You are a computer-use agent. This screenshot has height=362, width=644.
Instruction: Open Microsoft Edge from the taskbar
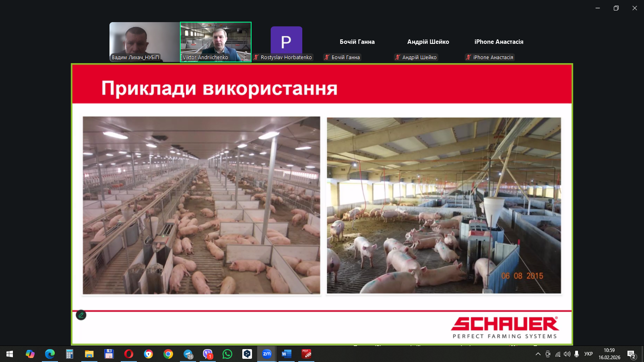50,354
